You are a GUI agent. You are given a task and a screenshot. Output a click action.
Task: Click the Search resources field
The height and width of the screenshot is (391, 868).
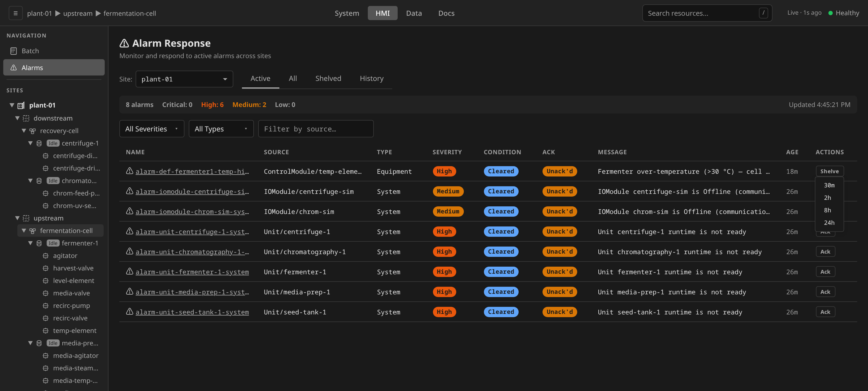coord(707,13)
